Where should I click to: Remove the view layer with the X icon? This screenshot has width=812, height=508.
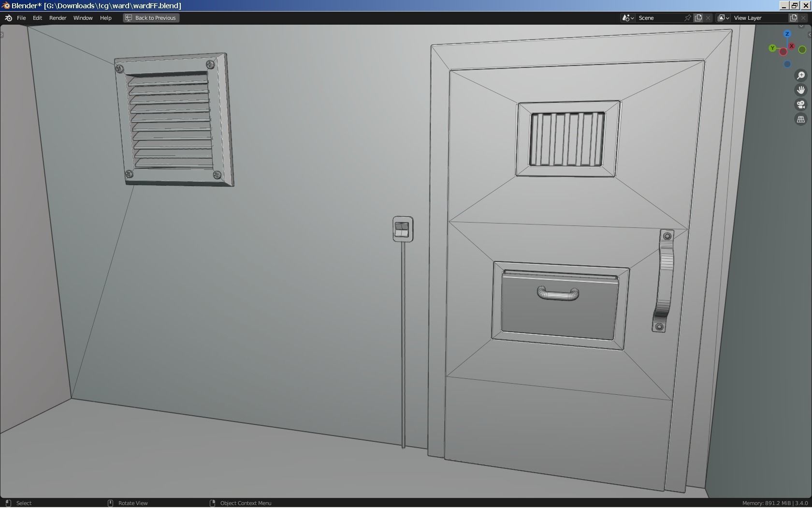[x=804, y=18]
